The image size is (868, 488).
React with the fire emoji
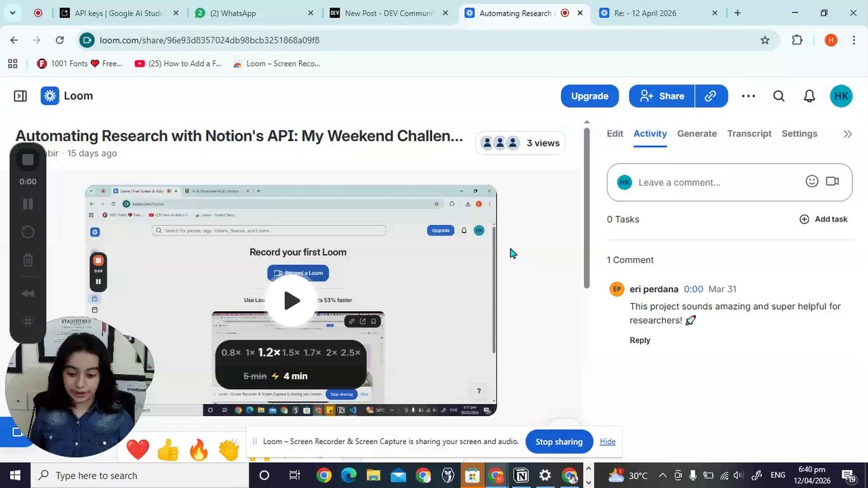199,449
